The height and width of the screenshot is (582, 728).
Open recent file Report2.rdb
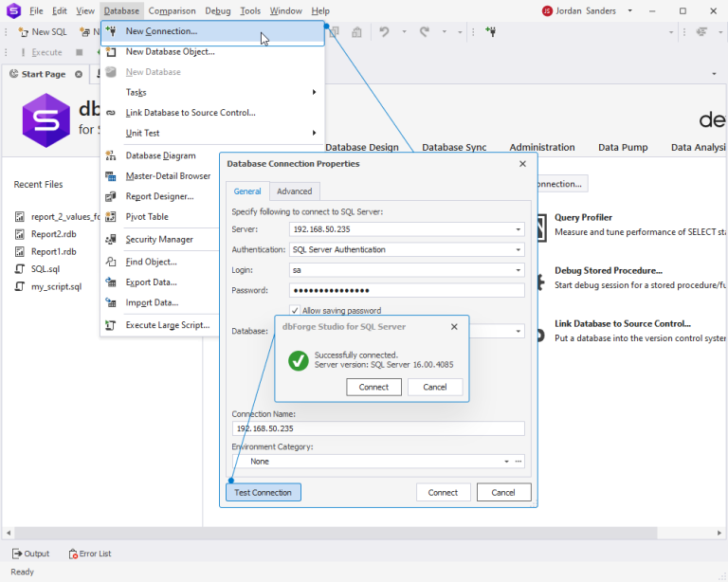tap(53, 234)
